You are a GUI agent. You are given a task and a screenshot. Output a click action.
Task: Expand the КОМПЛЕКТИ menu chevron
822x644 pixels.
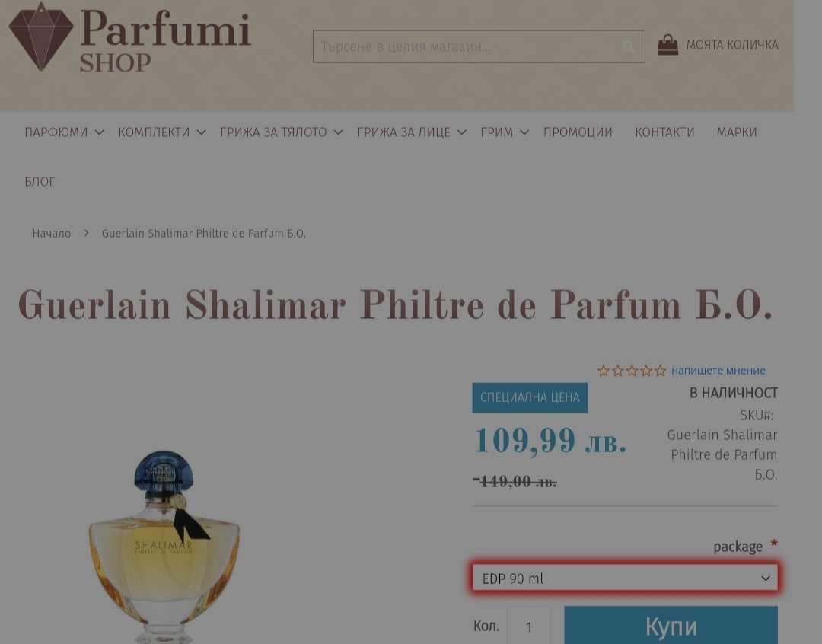pos(201,132)
